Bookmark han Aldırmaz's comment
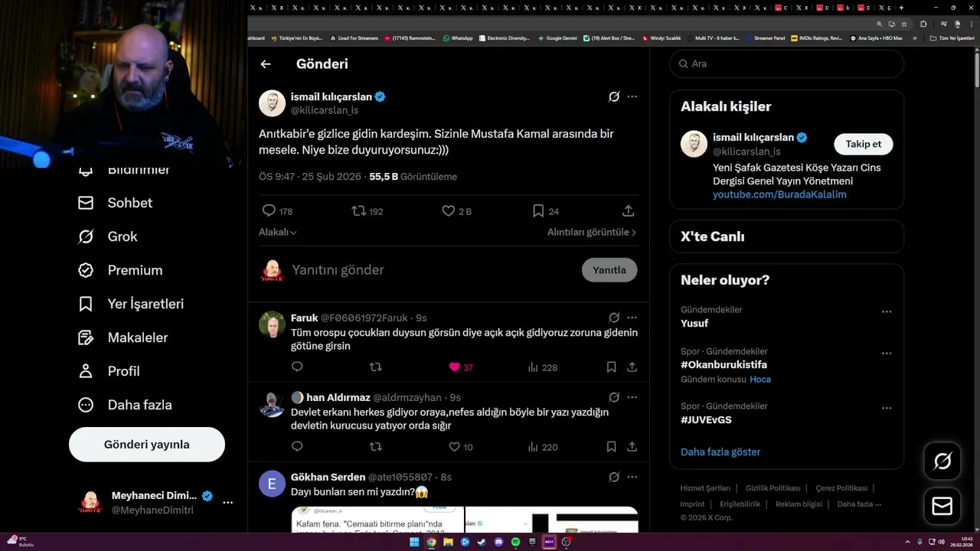980x551 pixels. pos(611,447)
